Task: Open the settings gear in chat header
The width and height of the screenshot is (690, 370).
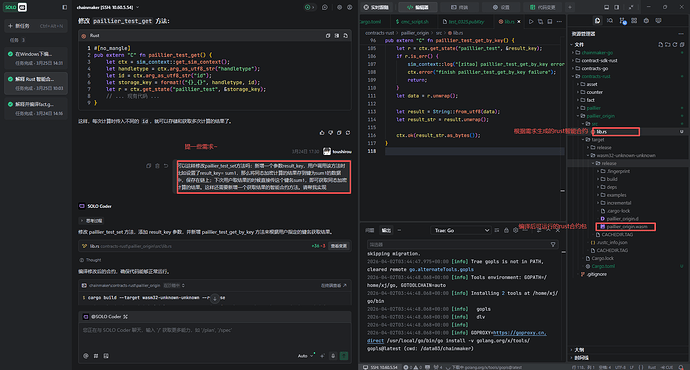Action: (x=339, y=7)
